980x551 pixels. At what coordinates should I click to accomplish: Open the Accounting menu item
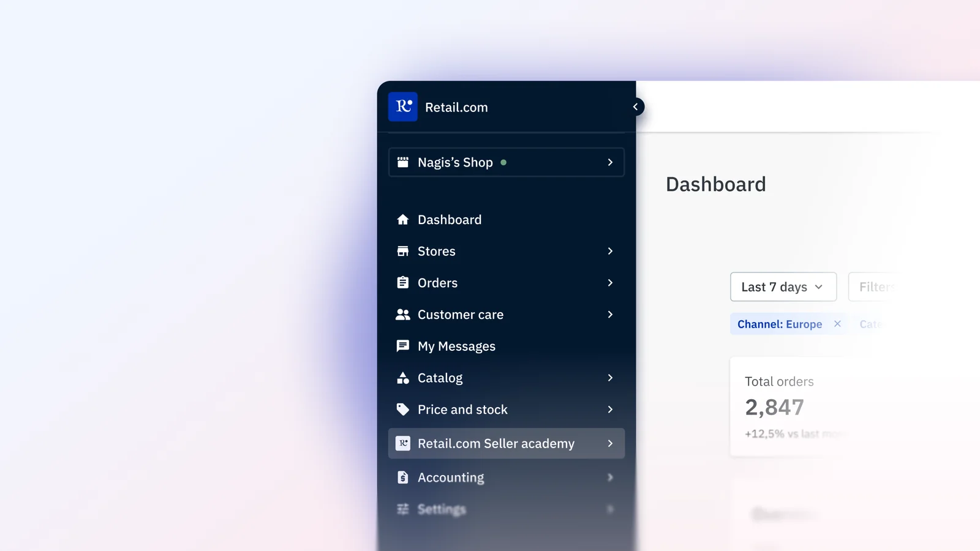(507, 477)
